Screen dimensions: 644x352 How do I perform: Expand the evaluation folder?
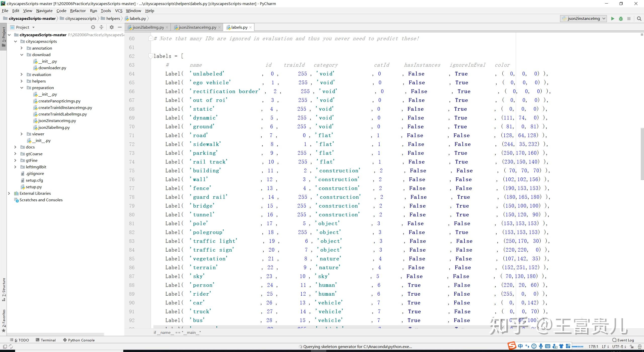22,74
